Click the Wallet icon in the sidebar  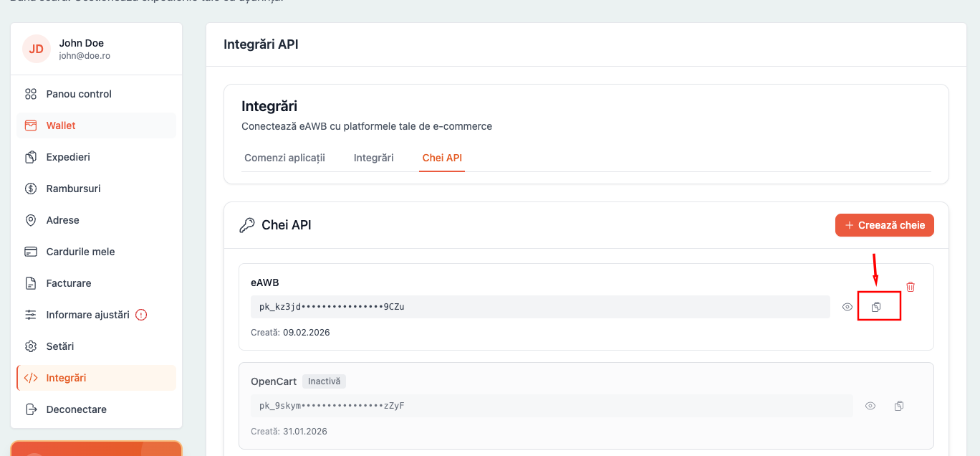point(31,125)
